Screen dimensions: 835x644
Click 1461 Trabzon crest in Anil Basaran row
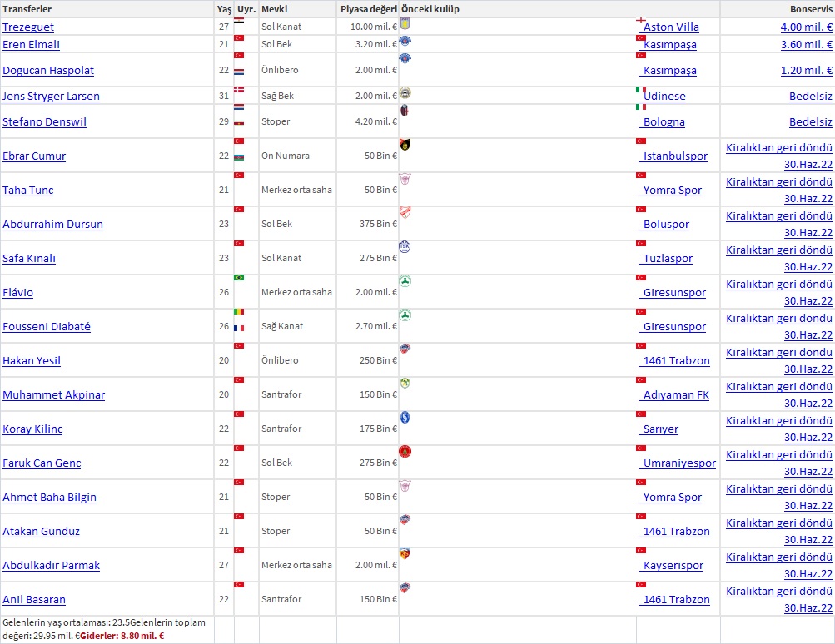405,587
